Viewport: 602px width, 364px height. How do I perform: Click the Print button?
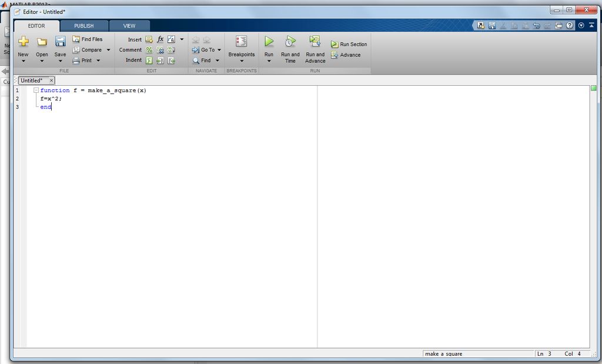click(x=82, y=60)
